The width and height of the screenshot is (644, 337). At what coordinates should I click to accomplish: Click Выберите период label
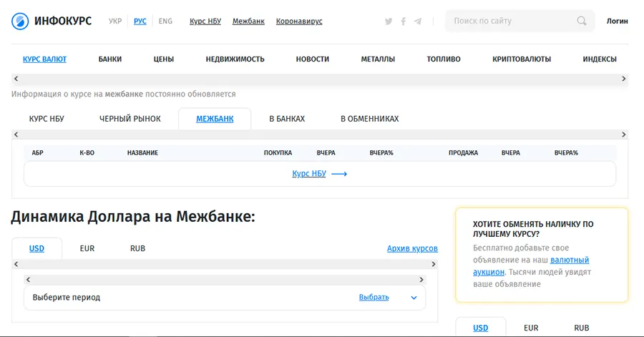pos(67,298)
